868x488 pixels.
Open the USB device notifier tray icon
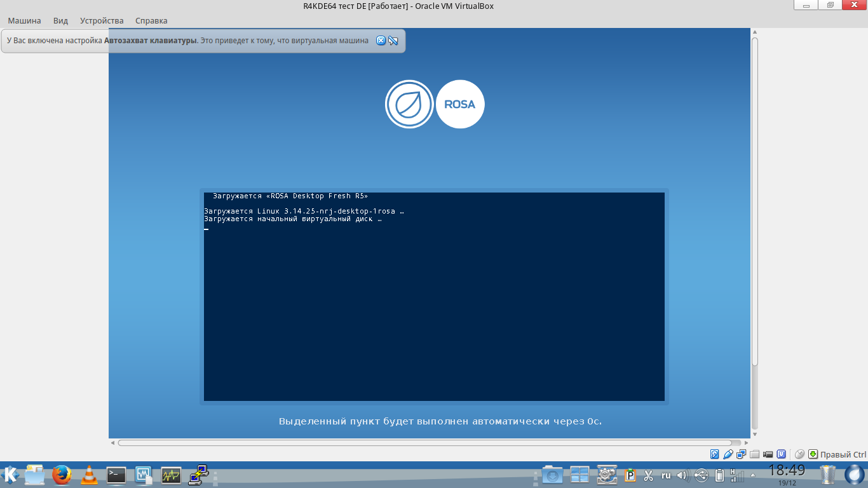(x=702, y=475)
